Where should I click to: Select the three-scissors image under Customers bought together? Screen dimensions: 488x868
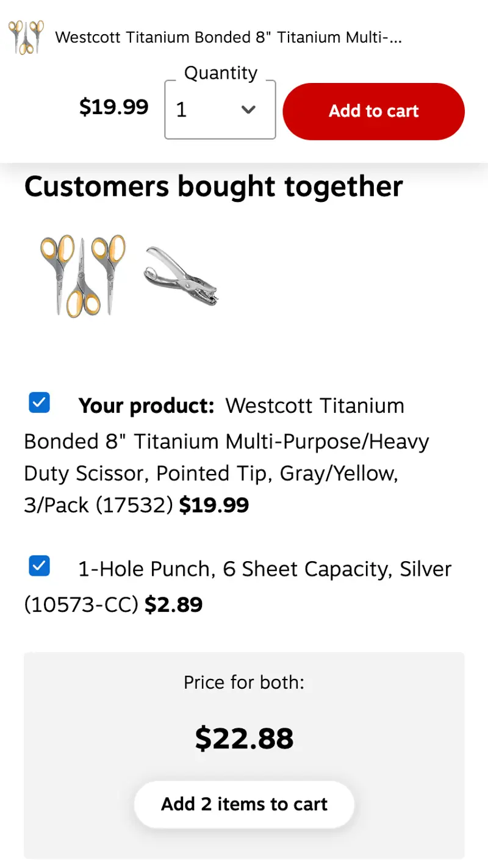83,276
